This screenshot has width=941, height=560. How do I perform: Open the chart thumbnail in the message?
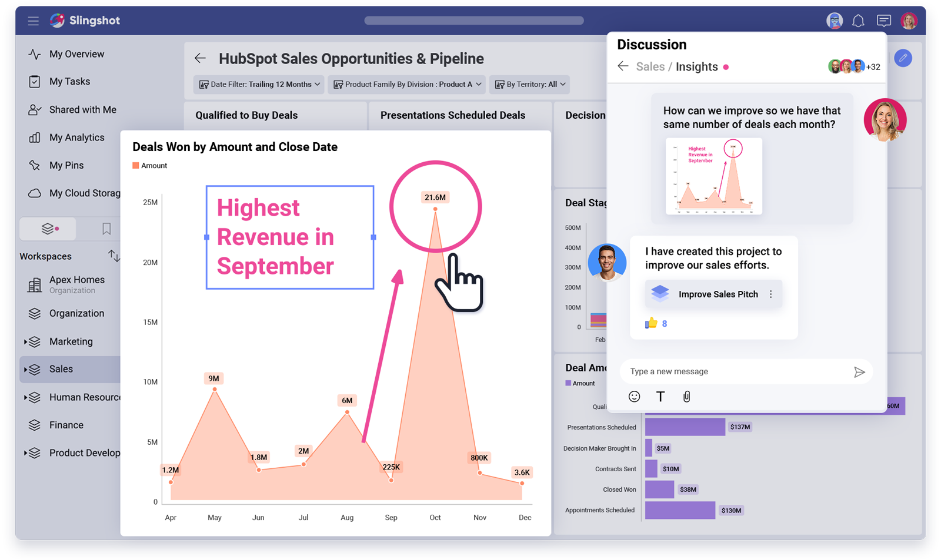713,176
